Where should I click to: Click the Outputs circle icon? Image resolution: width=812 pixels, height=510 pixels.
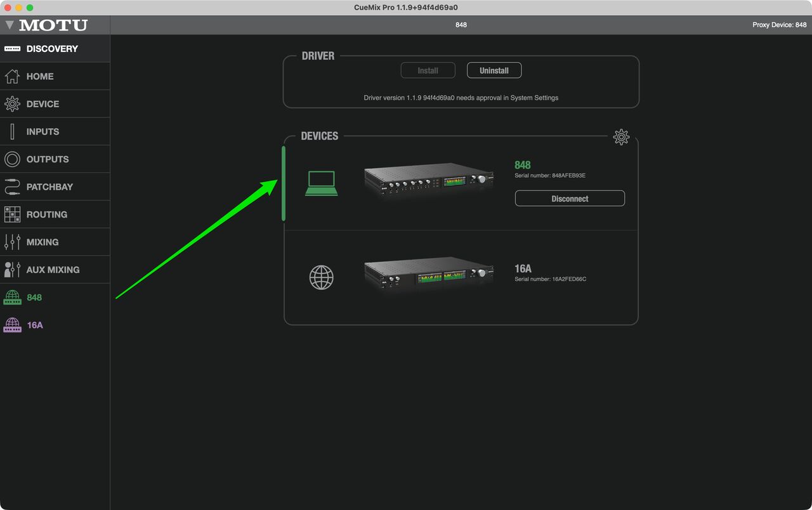[x=12, y=159]
